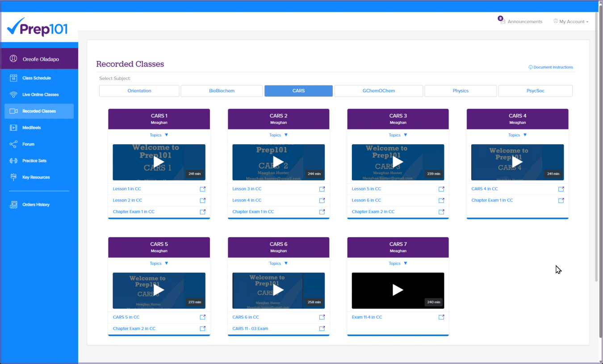This screenshot has height=364, width=603.
Task: Click the Lesson 5 in CC link
Action: [x=365, y=188]
